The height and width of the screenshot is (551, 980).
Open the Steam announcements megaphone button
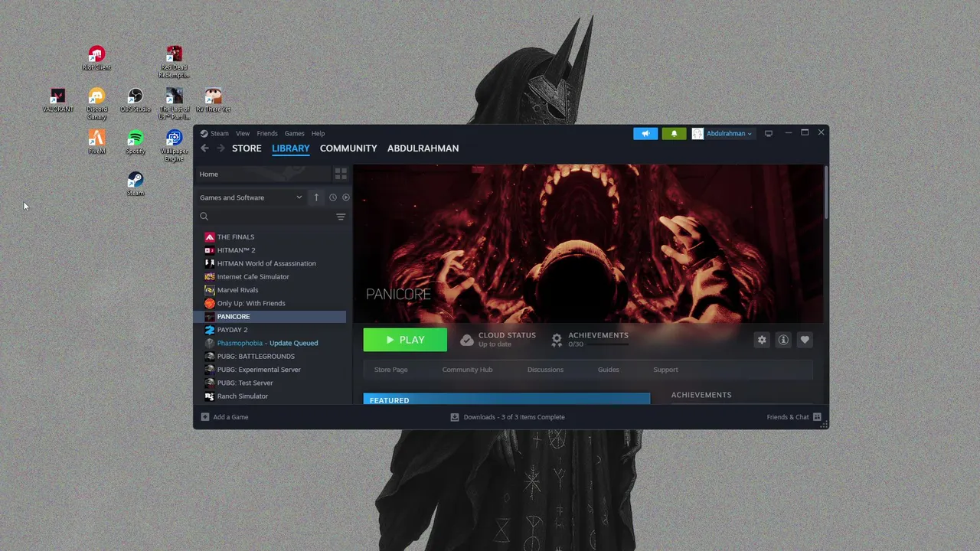point(645,133)
